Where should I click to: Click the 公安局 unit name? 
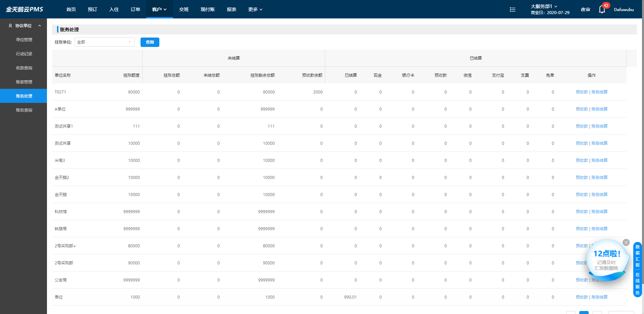point(61,280)
